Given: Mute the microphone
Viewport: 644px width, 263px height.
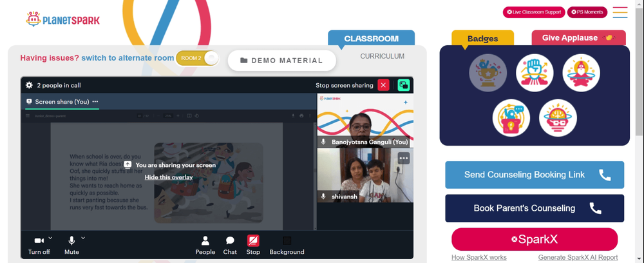Looking at the screenshot, I should click(x=71, y=246).
